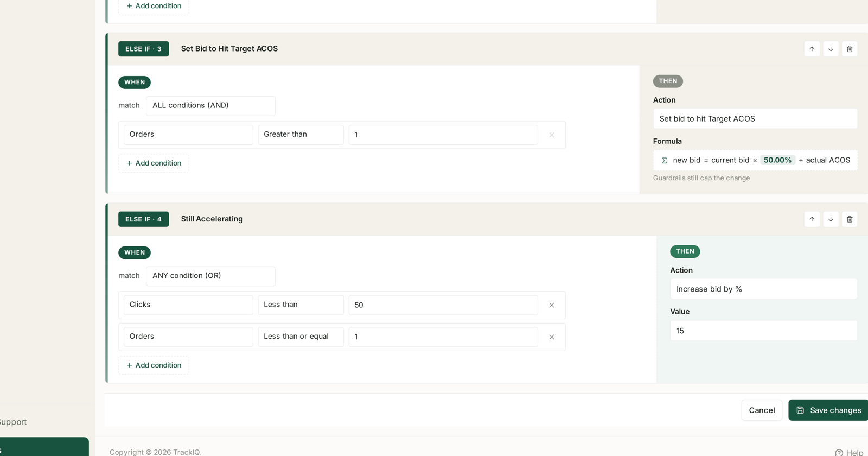Open the Increase bid by % action dropdown
This screenshot has height=456, width=868.
[x=764, y=289]
